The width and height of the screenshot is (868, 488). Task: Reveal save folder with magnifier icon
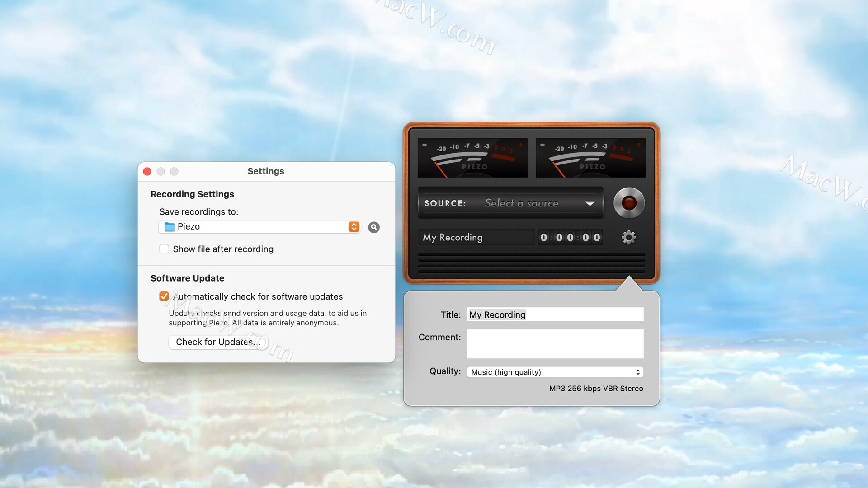coord(374,227)
